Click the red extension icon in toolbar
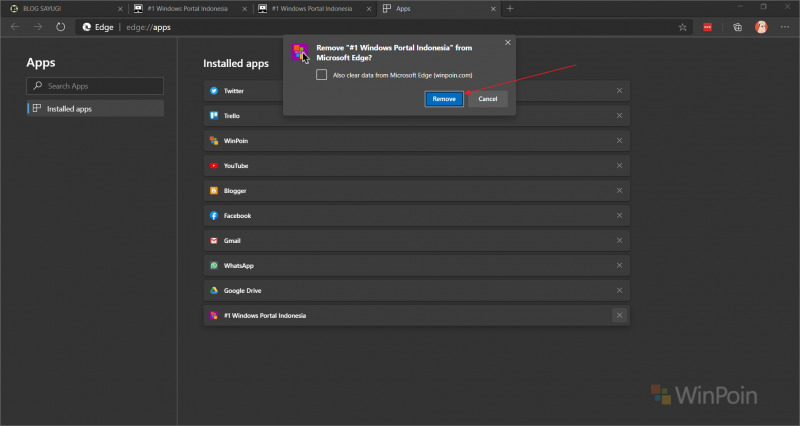The image size is (800, 426). (x=708, y=28)
